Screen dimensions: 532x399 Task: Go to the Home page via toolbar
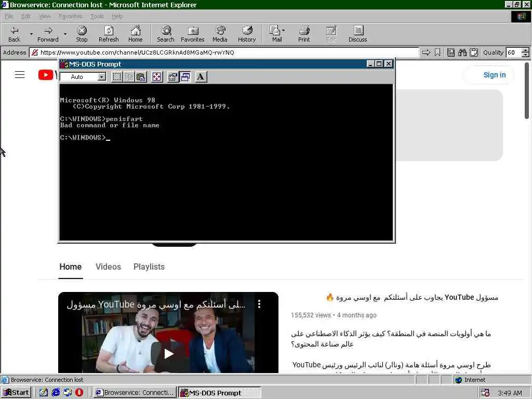tap(136, 34)
